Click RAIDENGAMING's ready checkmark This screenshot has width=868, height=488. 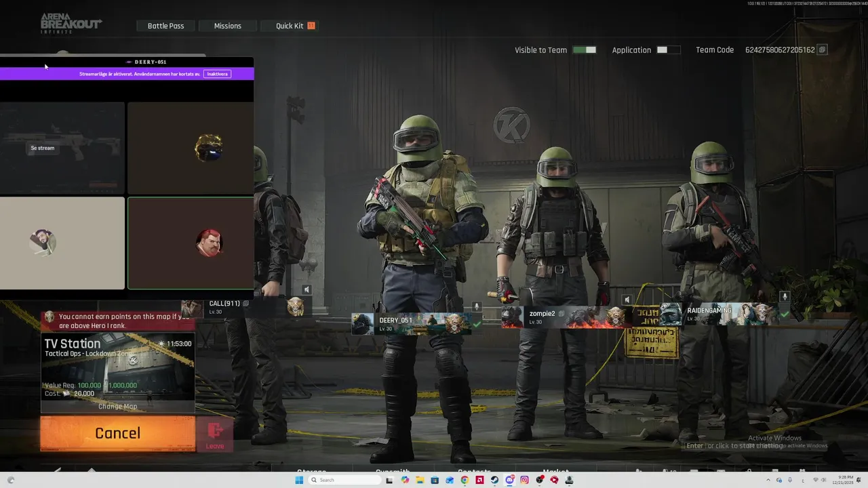tap(785, 314)
